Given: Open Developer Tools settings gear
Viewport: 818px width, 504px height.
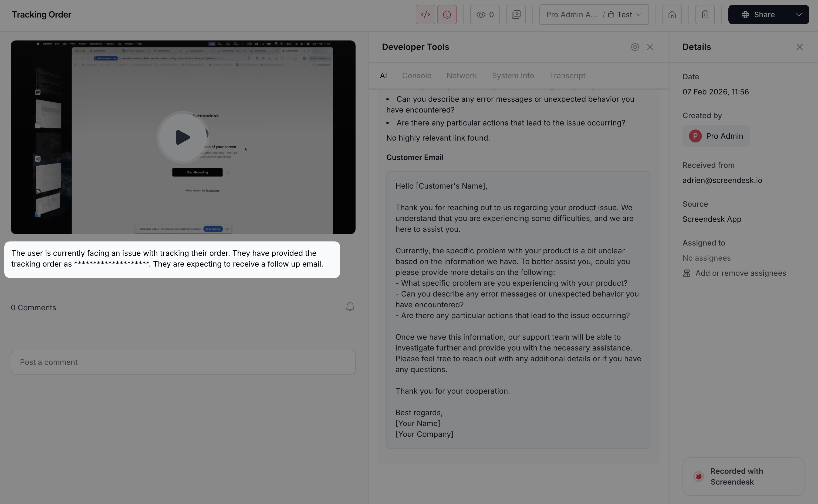Looking at the screenshot, I should coord(635,47).
